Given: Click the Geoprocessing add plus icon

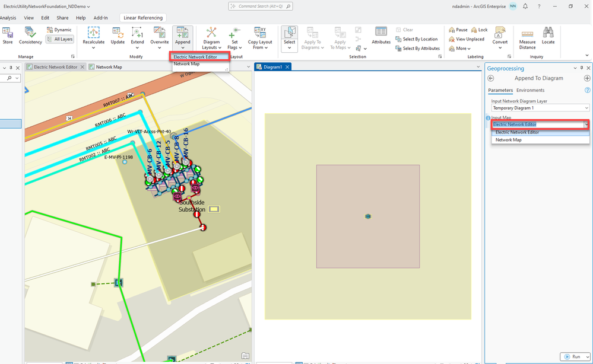Looking at the screenshot, I should 587,78.
